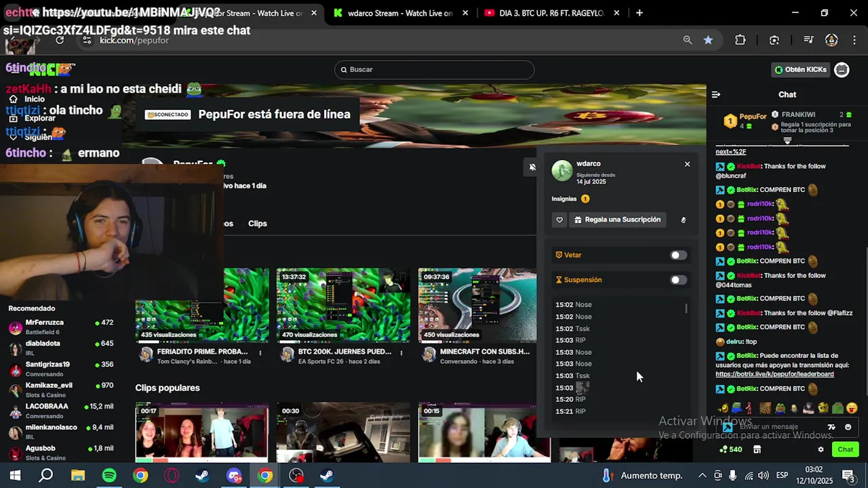
Task: Open FRANKIWI in the gift leaderboard
Action: point(797,115)
